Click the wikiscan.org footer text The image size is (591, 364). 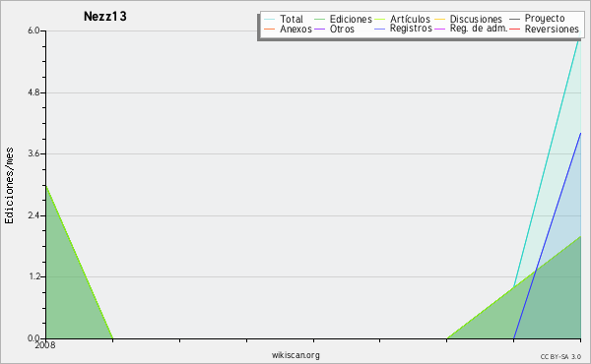tap(295, 355)
